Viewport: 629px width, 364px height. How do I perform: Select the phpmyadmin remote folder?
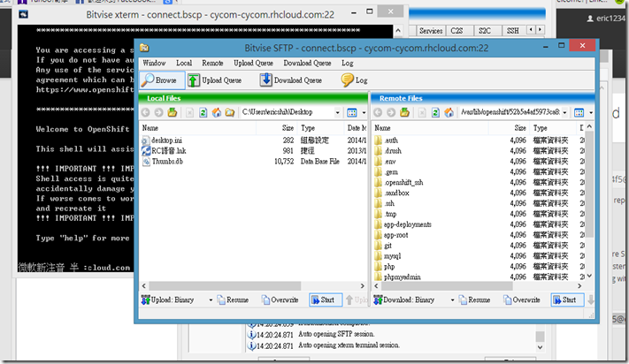tap(402, 277)
